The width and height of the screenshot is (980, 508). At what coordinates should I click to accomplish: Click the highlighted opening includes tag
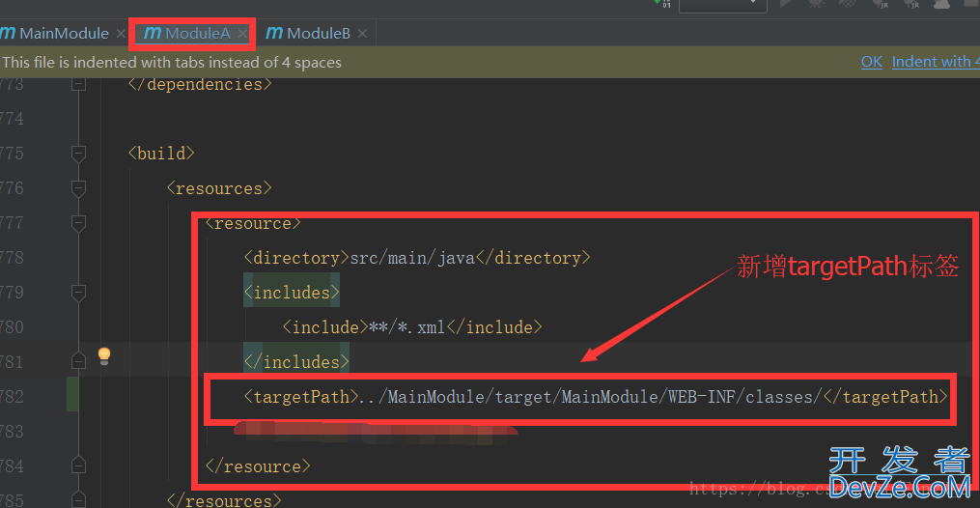point(292,293)
